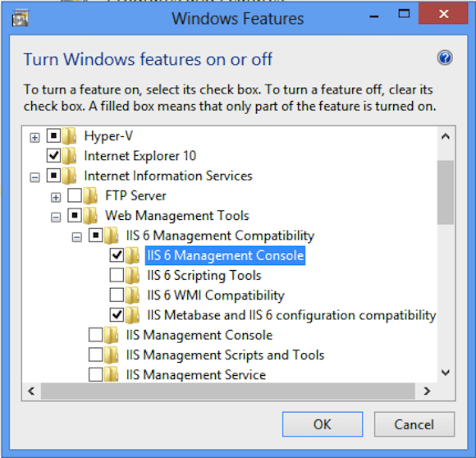
Task: Maximize the Windows Features window
Action: [x=404, y=14]
